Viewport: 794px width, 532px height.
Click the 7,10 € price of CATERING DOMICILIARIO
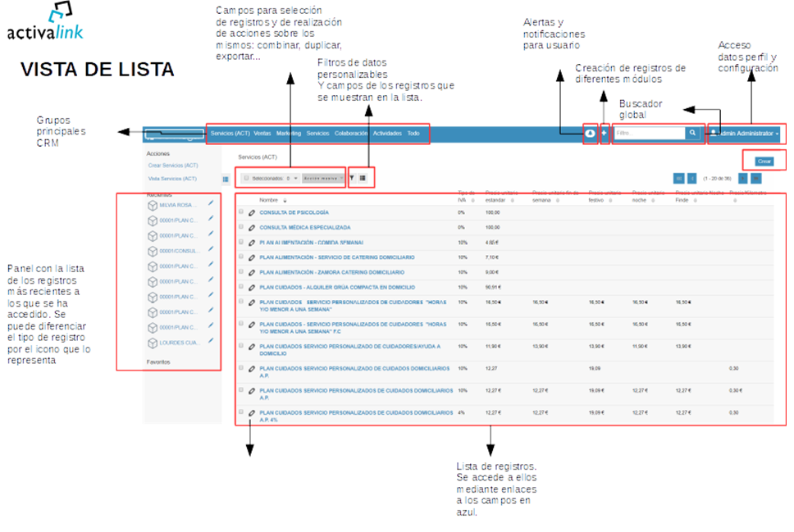(x=491, y=257)
